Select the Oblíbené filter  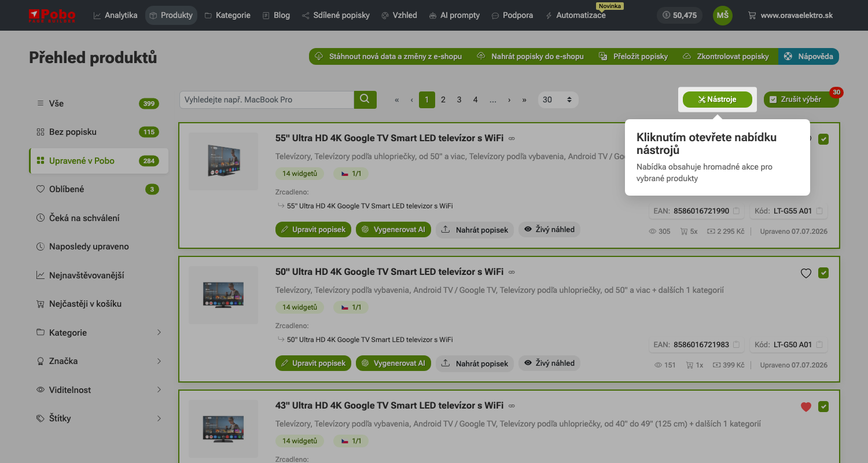[98, 189]
